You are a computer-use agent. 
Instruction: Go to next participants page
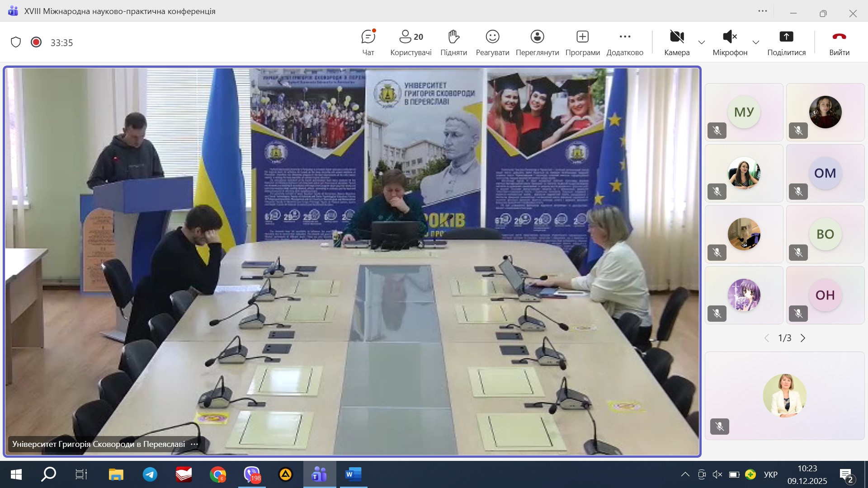coord(803,338)
